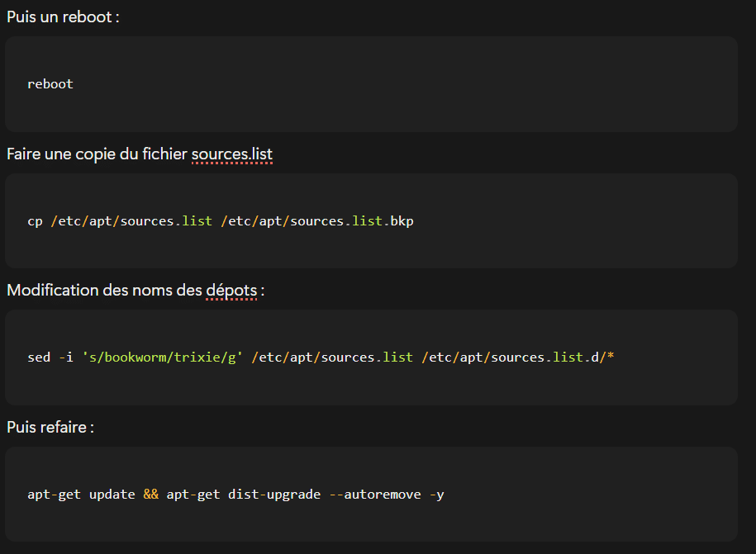Screen dimensions: 756x554
Task: Click the reboot command in first code block
Action: click(50, 83)
